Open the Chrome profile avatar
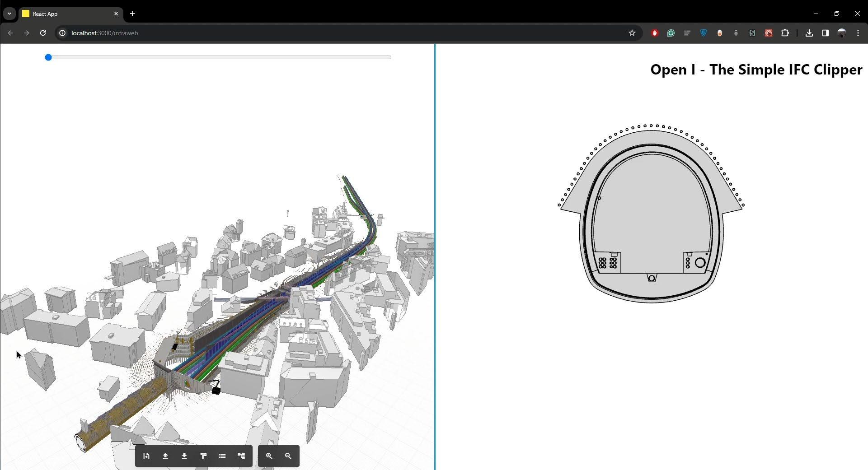The image size is (868, 470). coord(842,33)
